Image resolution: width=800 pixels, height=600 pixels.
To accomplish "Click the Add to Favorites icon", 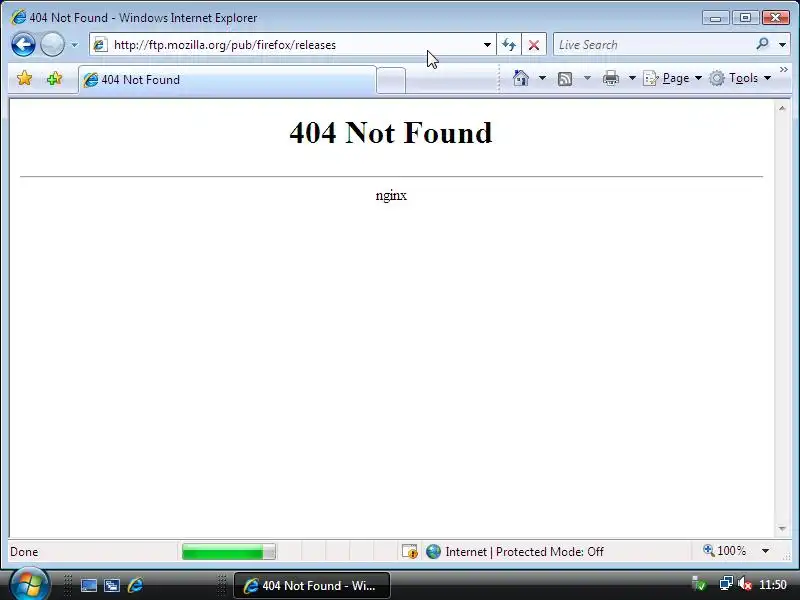I will [x=54, y=78].
